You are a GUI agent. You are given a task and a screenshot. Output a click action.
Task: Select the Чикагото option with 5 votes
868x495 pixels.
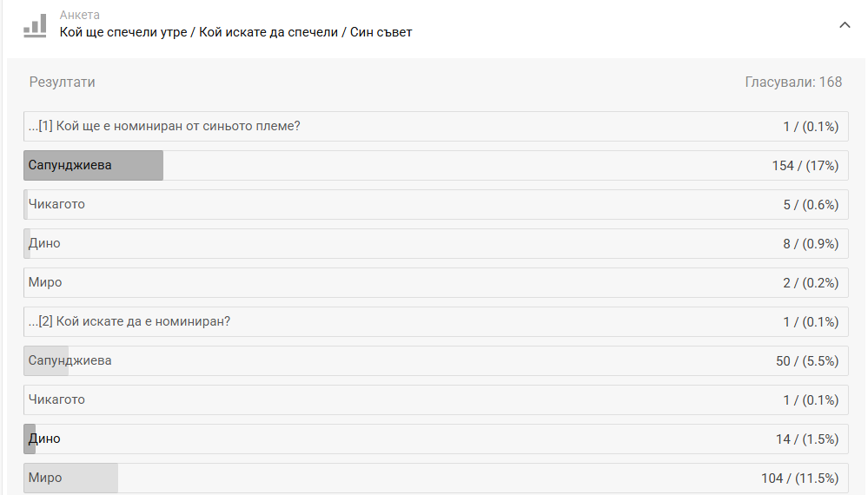57,205
